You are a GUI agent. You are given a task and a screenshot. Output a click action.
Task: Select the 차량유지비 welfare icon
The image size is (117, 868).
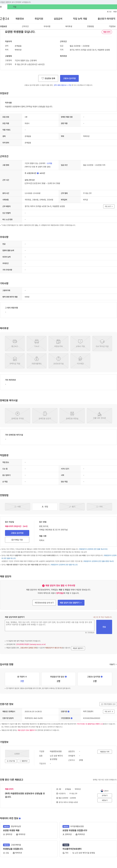[x=58, y=343]
